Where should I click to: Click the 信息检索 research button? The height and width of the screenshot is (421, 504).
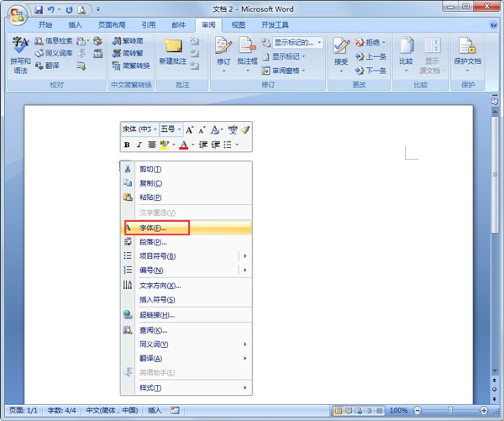(53, 40)
